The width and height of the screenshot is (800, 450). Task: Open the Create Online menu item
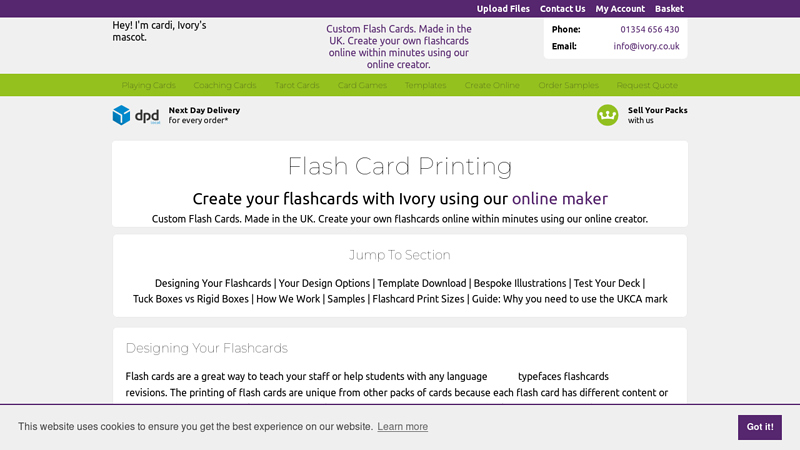pyautogui.click(x=492, y=85)
